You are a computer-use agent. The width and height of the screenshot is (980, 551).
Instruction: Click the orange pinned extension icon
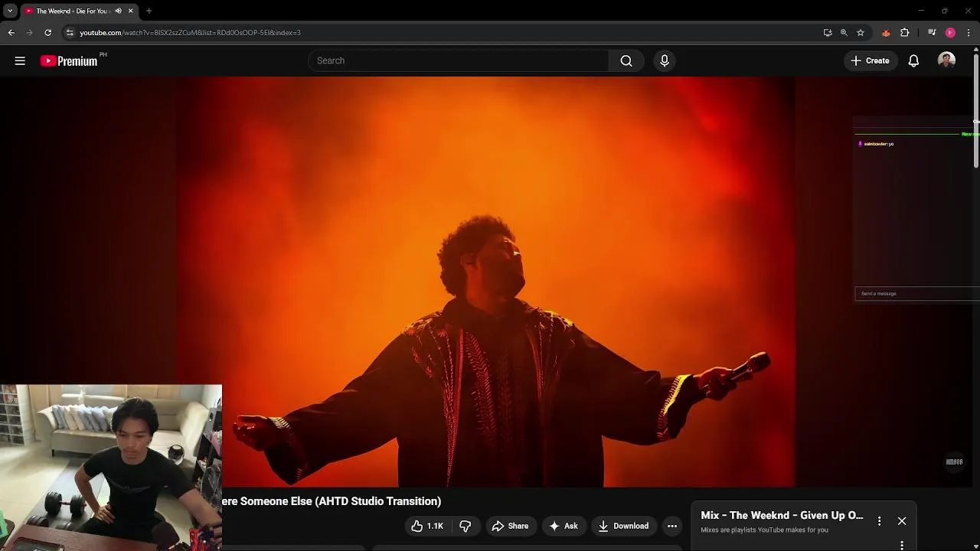coord(886,32)
